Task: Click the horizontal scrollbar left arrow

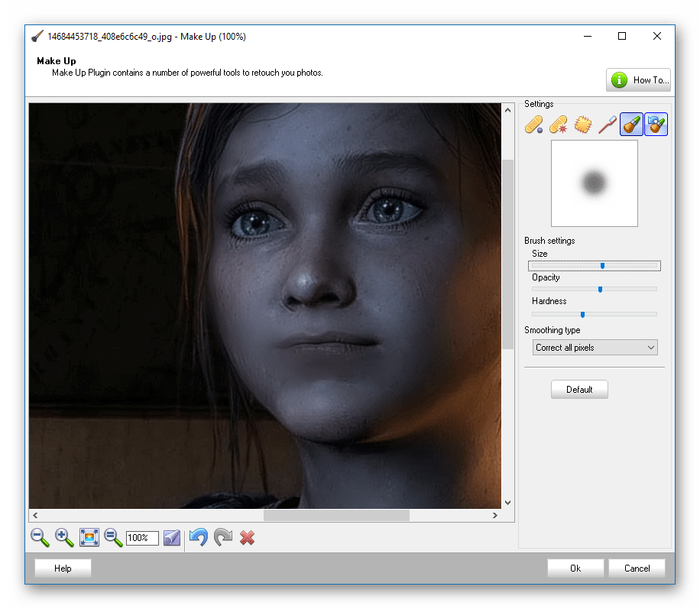Action: point(35,515)
